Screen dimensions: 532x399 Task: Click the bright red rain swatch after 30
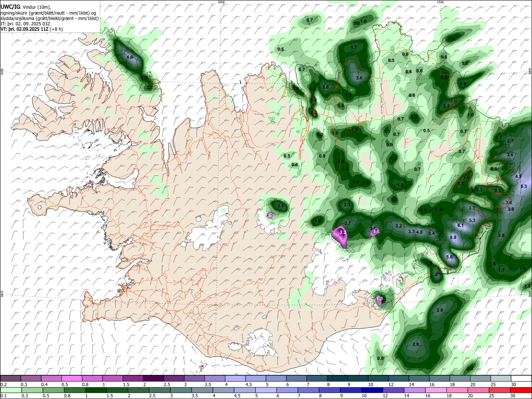pyautogui.click(x=521, y=390)
